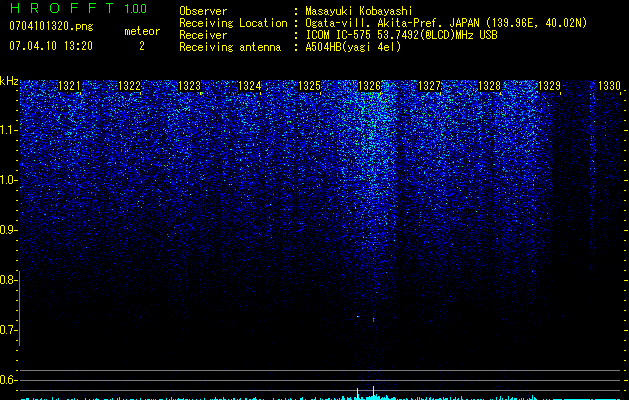Click the 1326 time marker
Screen dimensions: 629x400
pyautogui.click(x=369, y=86)
